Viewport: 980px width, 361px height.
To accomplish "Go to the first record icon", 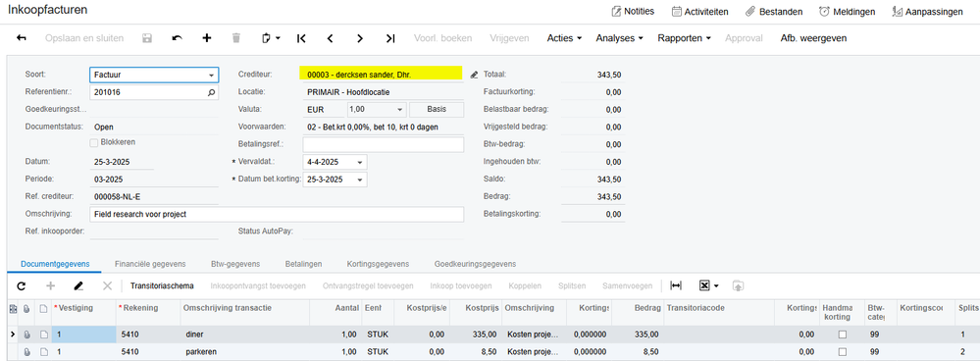I will 301,38.
